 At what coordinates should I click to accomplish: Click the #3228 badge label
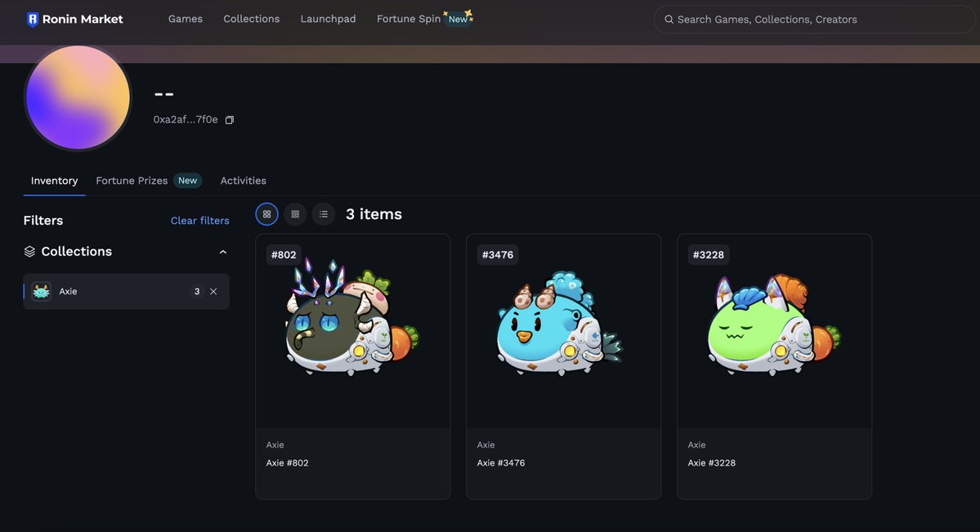click(x=708, y=255)
